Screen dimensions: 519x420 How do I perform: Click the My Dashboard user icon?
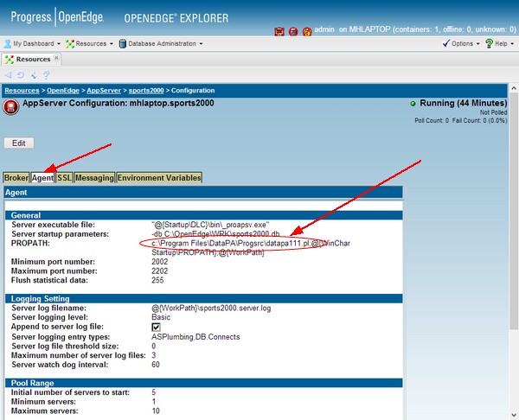(8, 44)
